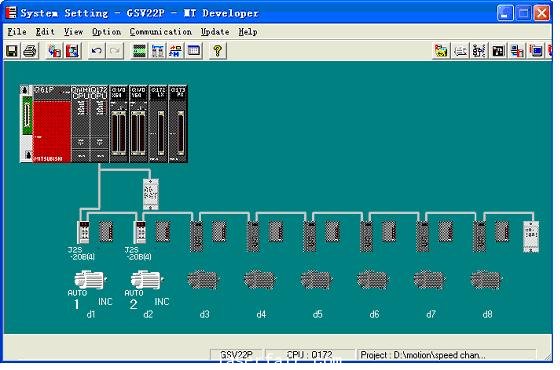
Task: Open the File menu
Action: click(x=17, y=32)
